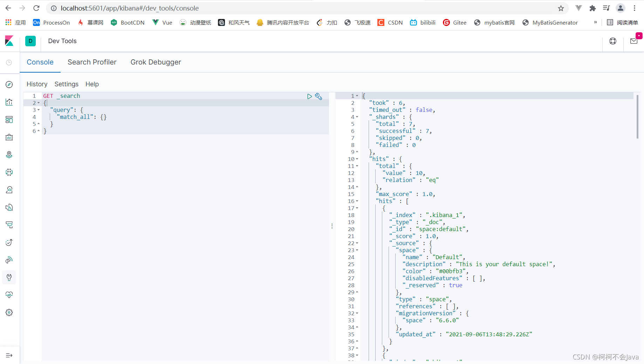The width and height of the screenshot is (644, 364).
Task: Open the Infrastructure icon in sidebar
Action: click(x=9, y=190)
